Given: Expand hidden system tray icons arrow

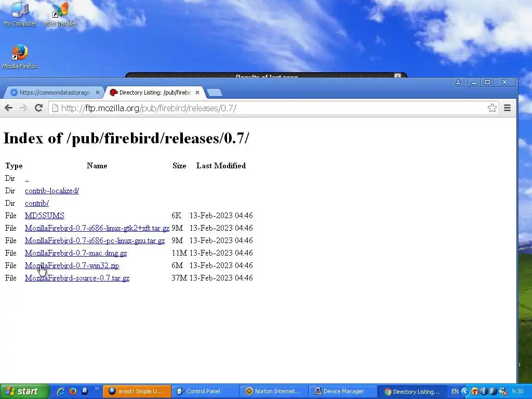Looking at the screenshot, I should click(x=465, y=392).
